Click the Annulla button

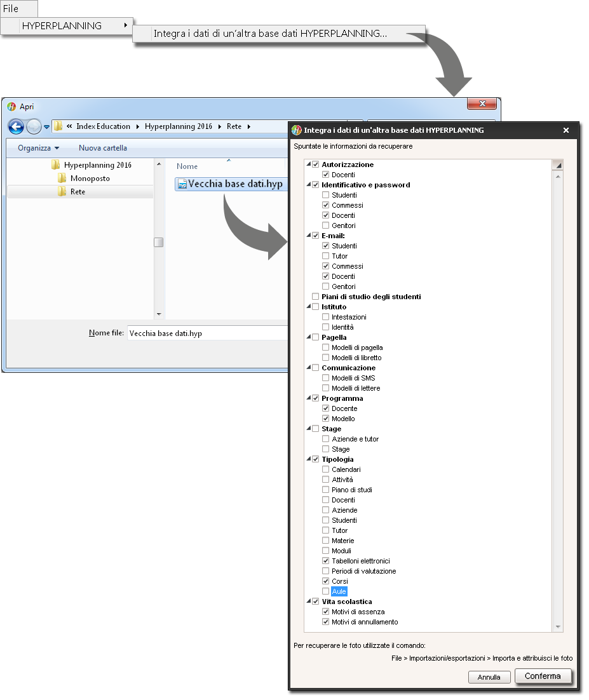pos(489,677)
